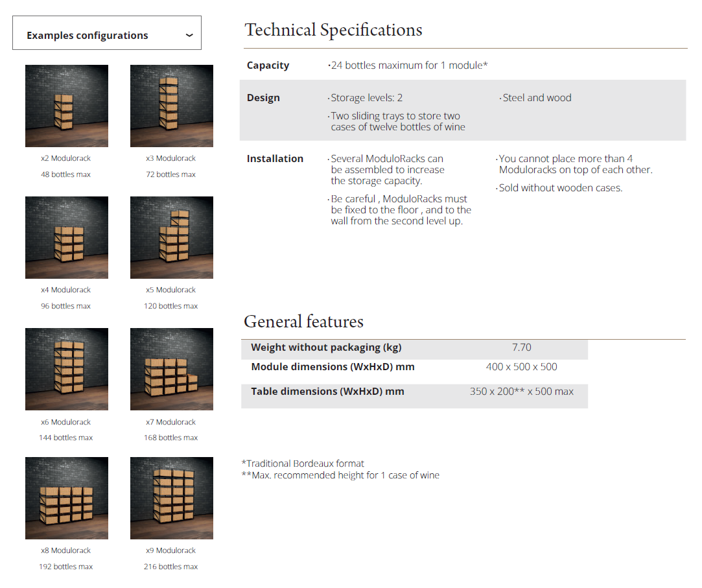Select the x4 Modulorack thumbnail
Image resolution: width=702 pixels, height=588 pixels.
[67, 237]
